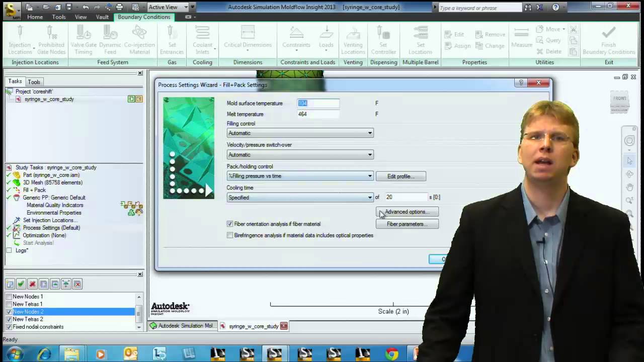This screenshot has height=362, width=644.
Task: Click the Undo arrow in quick access toolbar
Action: point(86,7)
